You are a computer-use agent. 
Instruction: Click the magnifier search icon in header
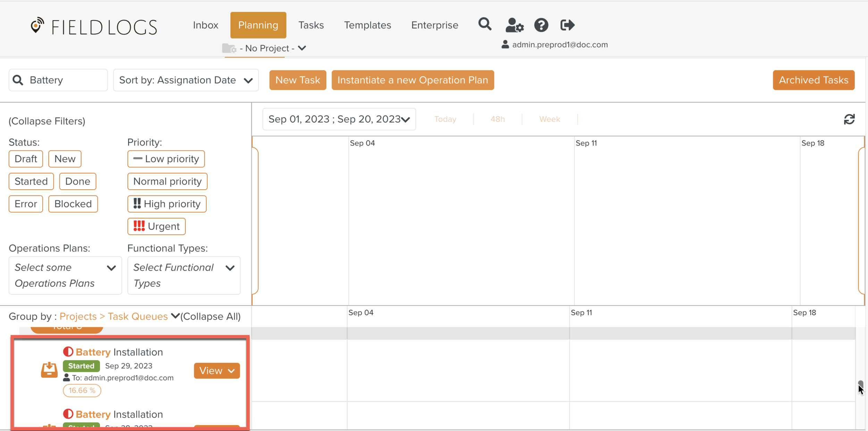tap(485, 25)
